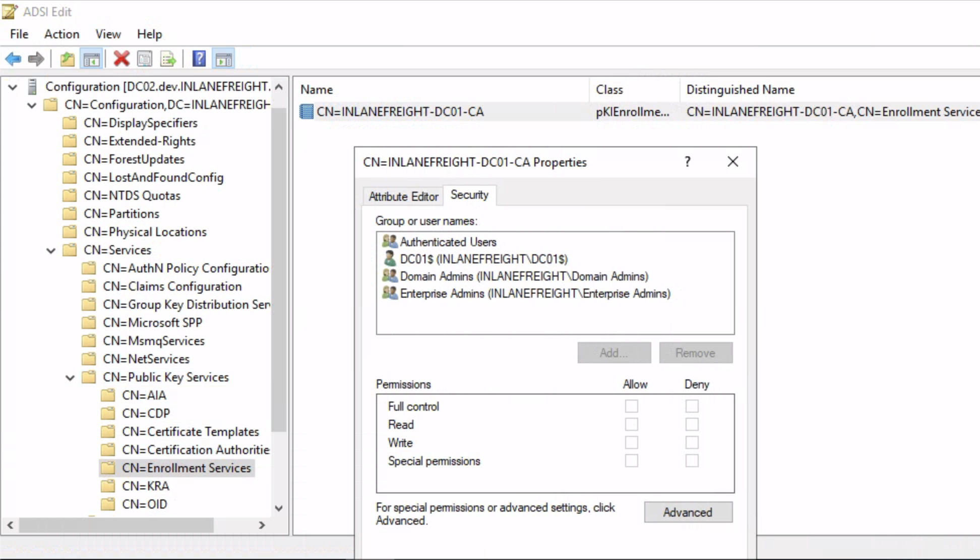Collapse the CN=Configuration root container
Viewport: 980px width, 560px height.
(x=32, y=105)
